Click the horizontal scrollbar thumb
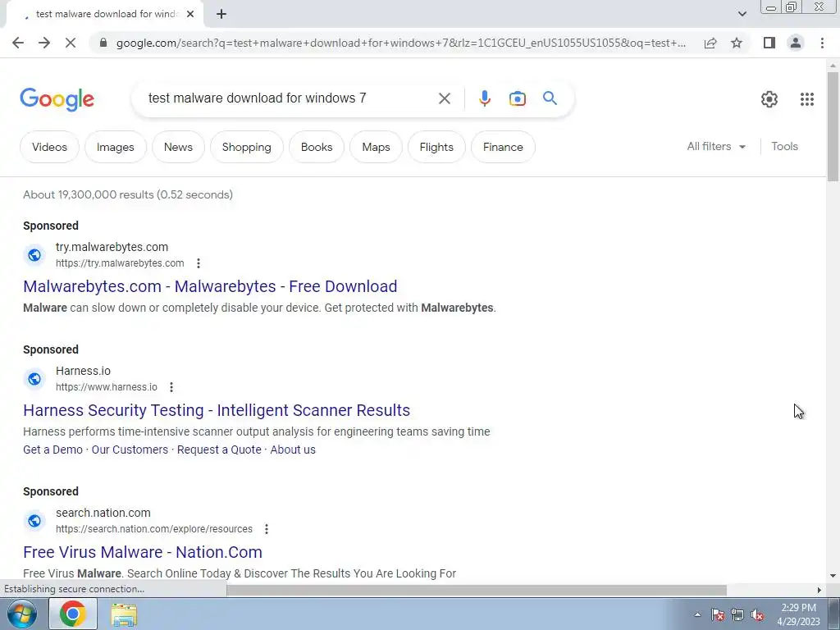The width and height of the screenshot is (840, 630). 477,590
